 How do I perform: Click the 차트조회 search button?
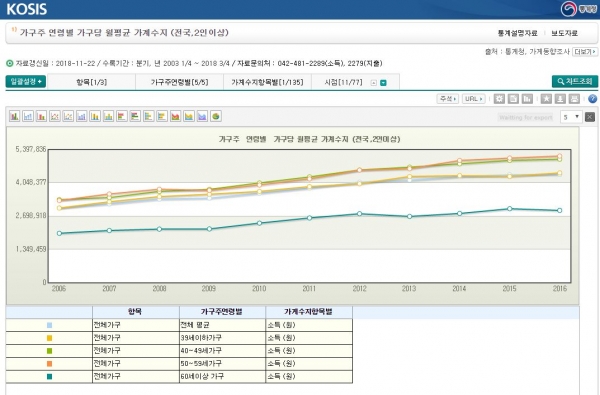(x=575, y=81)
